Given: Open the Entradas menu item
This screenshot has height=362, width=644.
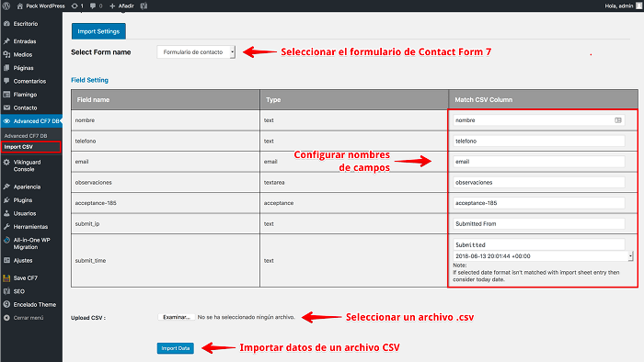Looking at the screenshot, I should point(25,41).
